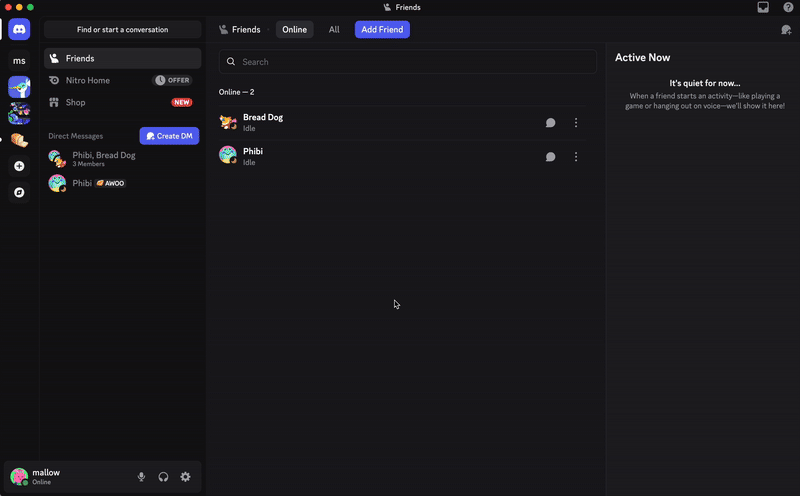The width and height of the screenshot is (800, 496).
Task: Click the "3 Members" subtitle
Action: pos(88,164)
